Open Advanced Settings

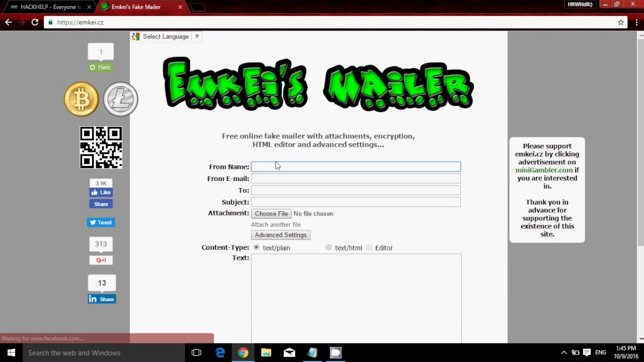point(281,235)
